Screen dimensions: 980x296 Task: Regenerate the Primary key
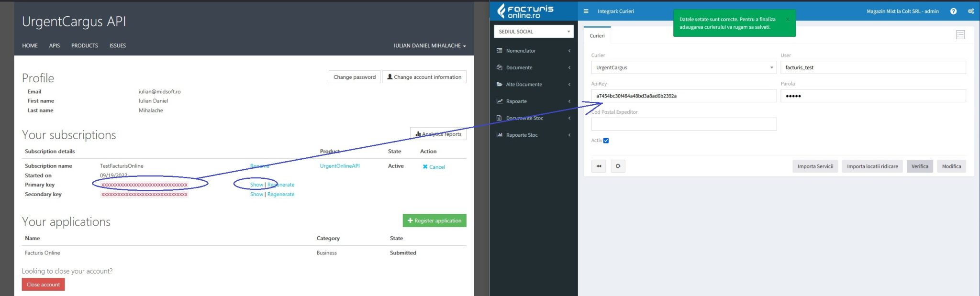click(281, 185)
